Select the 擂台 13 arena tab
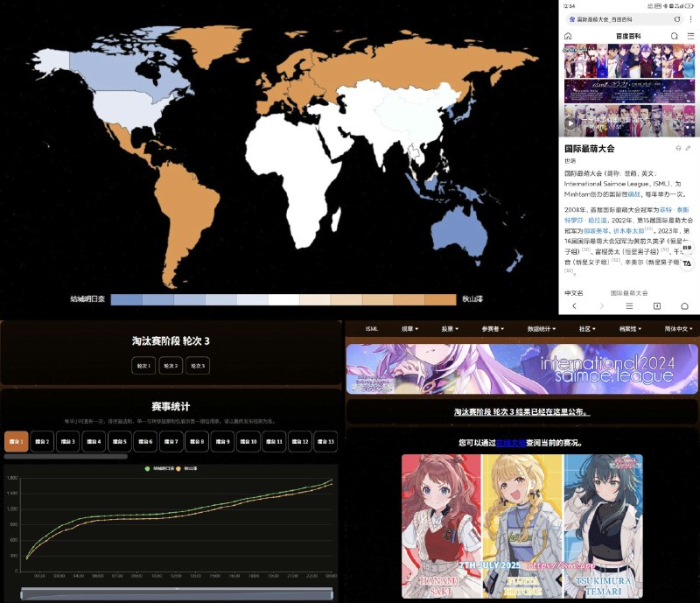 pos(325,442)
